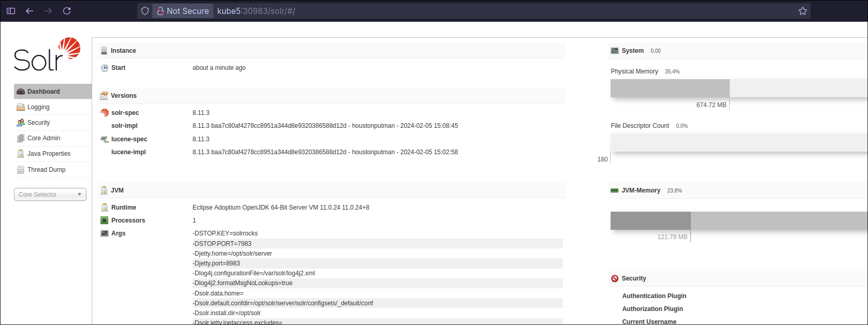Click the solr-spec sun icon

click(x=105, y=113)
